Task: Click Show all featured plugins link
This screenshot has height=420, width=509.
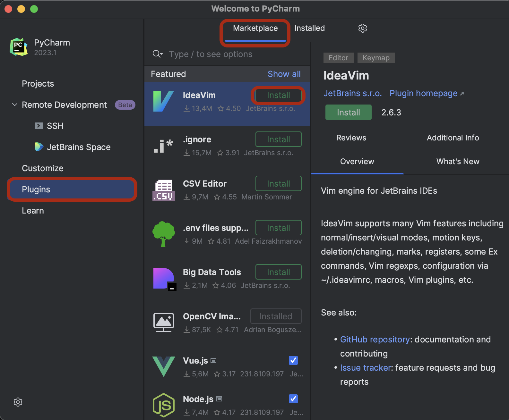Action: coord(284,74)
